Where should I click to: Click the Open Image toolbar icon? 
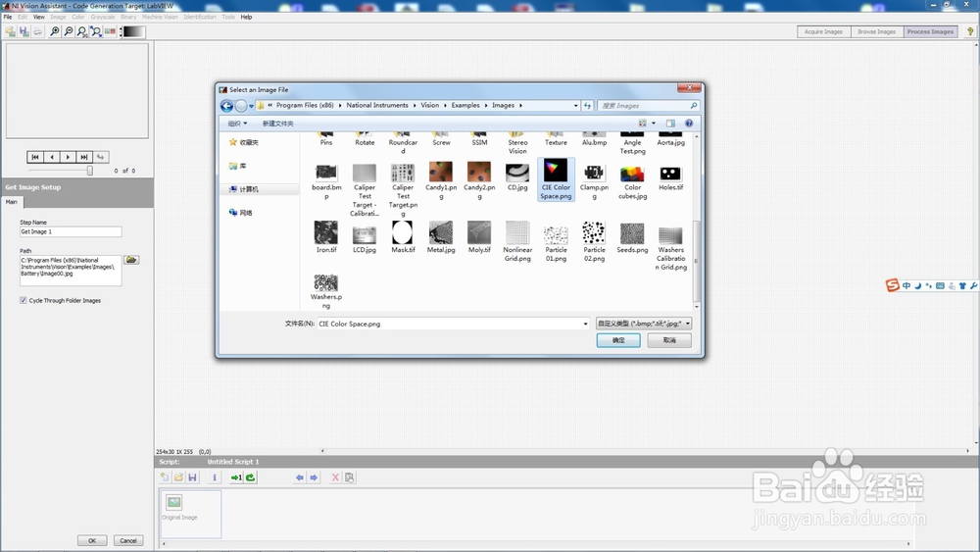[x=10, y=31]
